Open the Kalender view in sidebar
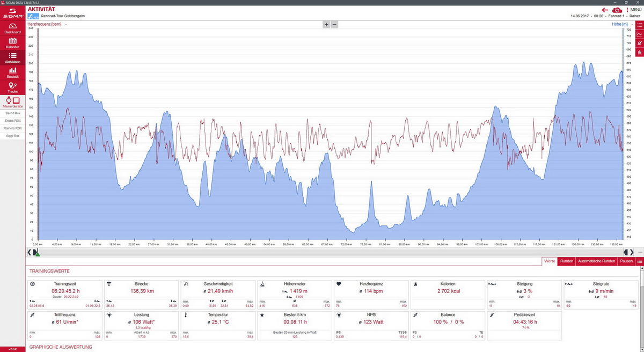 click(x=12, y=42)
